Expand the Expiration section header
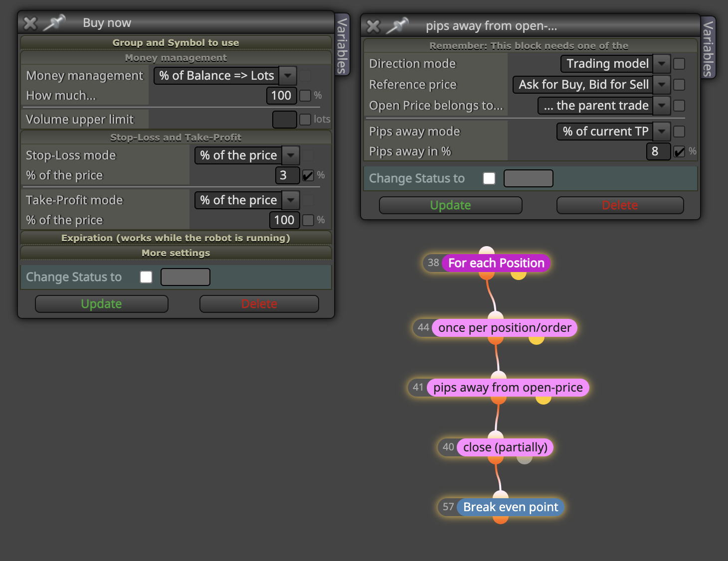The width and height of the screenshot is (728, 561). tap(176, 238)
